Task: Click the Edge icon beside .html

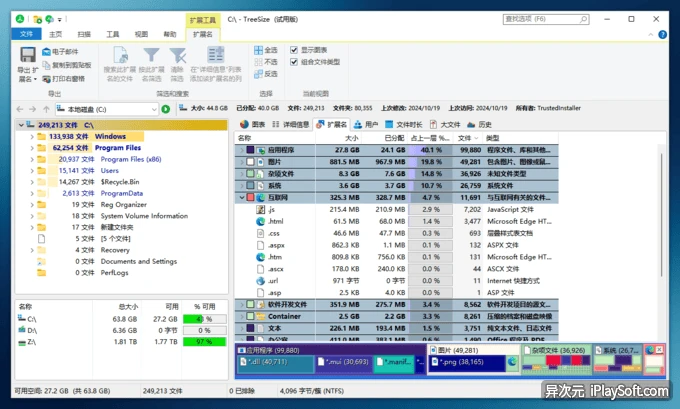Action: coord(260,221)
